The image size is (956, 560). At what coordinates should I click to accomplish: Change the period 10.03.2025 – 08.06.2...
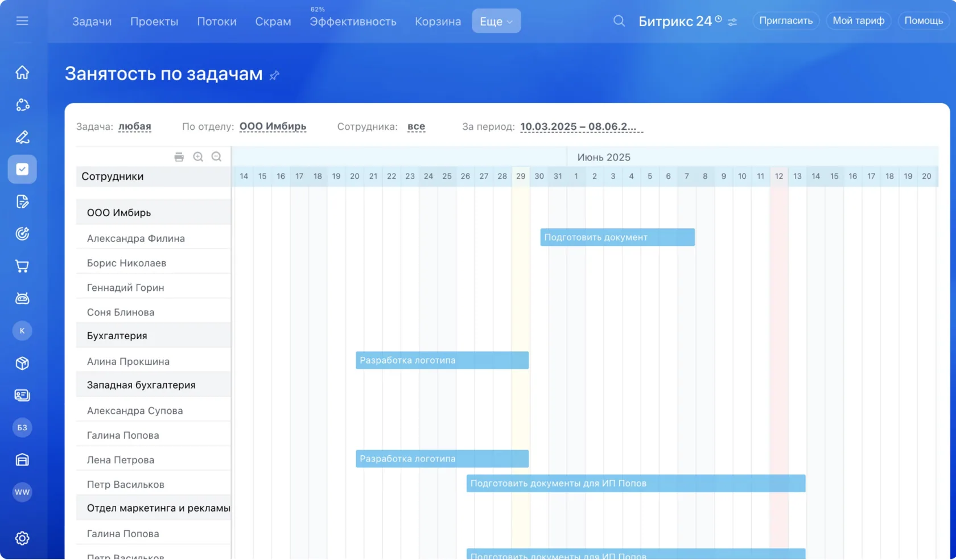[x=582, y=126]
